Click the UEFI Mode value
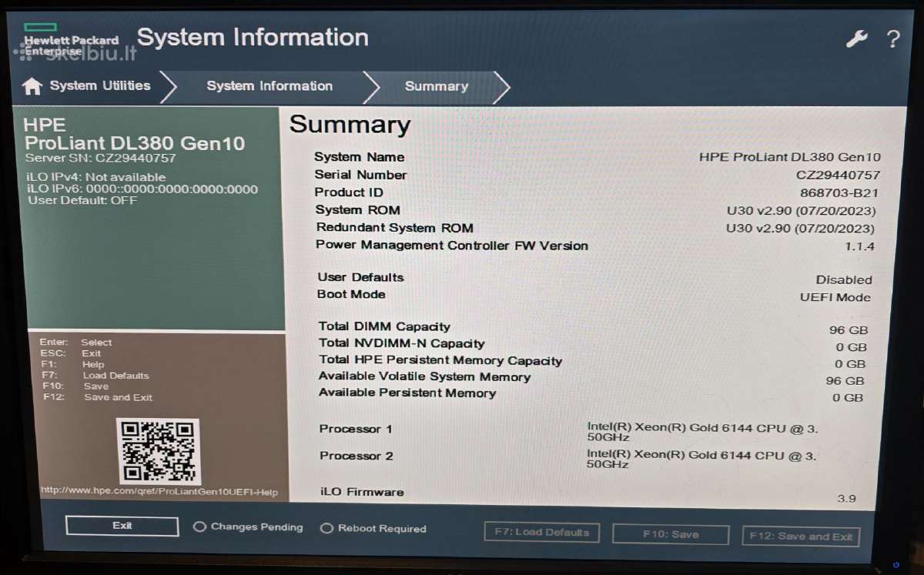The height and width of the screenshot is (575, 924). tap(835, 297)
